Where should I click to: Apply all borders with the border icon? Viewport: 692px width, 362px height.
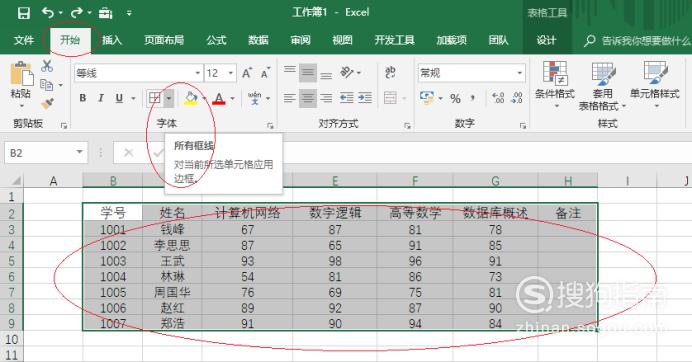click(155, 98)
